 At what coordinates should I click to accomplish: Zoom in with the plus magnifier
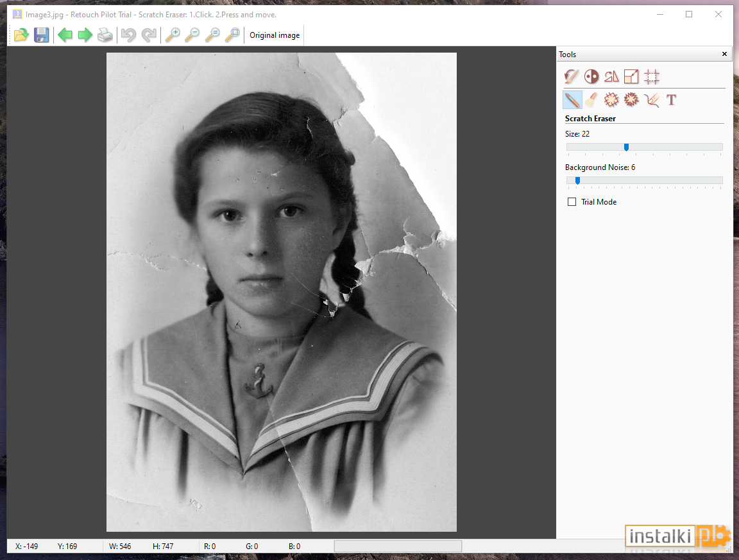[173, 35]
